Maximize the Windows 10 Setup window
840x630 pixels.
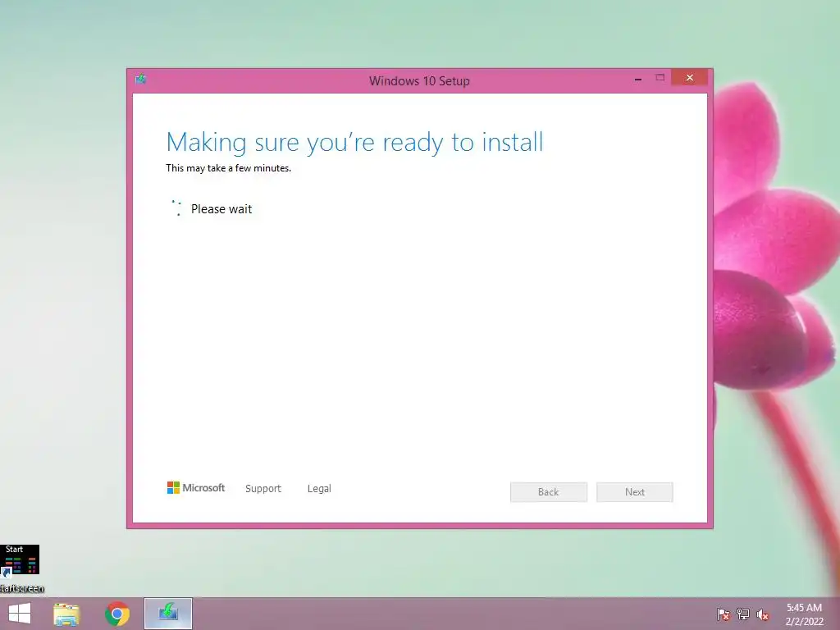(660, 78)
